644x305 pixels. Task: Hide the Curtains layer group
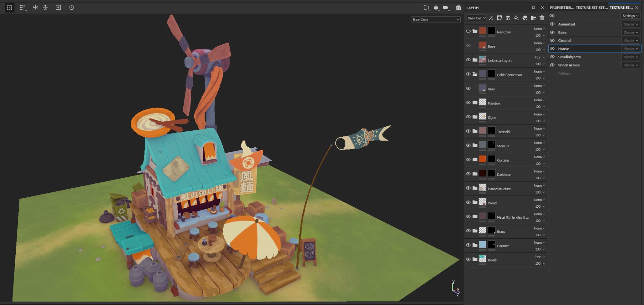[x=468, y=160]
